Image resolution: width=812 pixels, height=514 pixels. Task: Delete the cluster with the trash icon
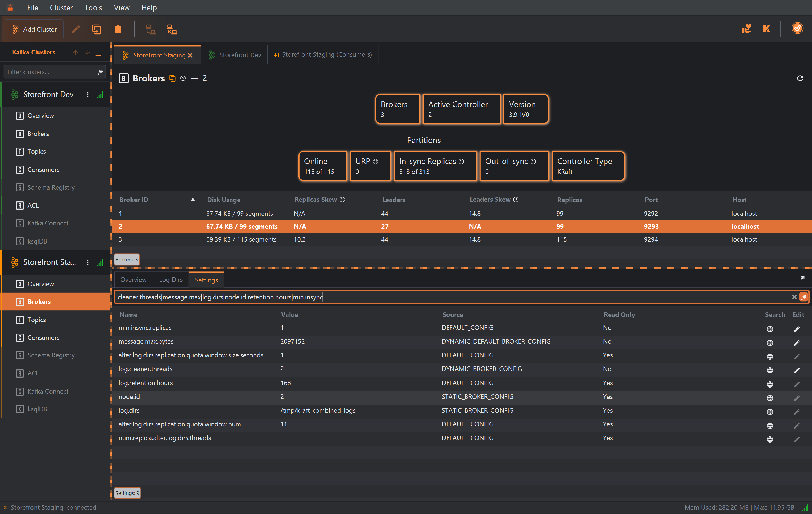(118, 29)
